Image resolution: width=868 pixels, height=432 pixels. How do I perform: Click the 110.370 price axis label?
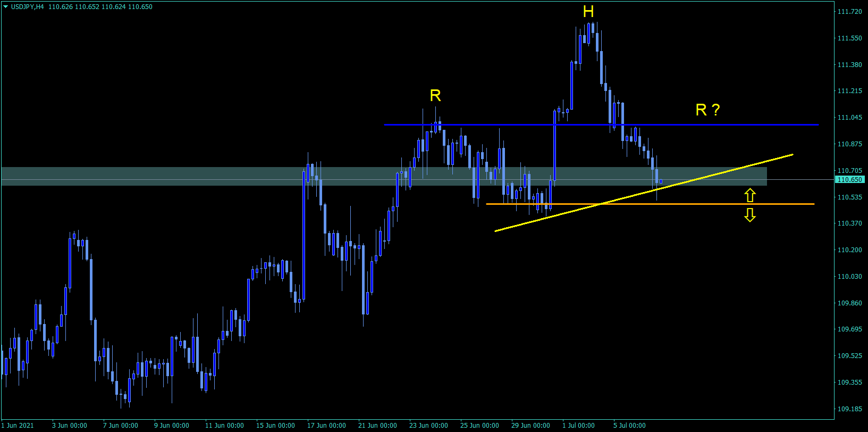tap(849, 223)
